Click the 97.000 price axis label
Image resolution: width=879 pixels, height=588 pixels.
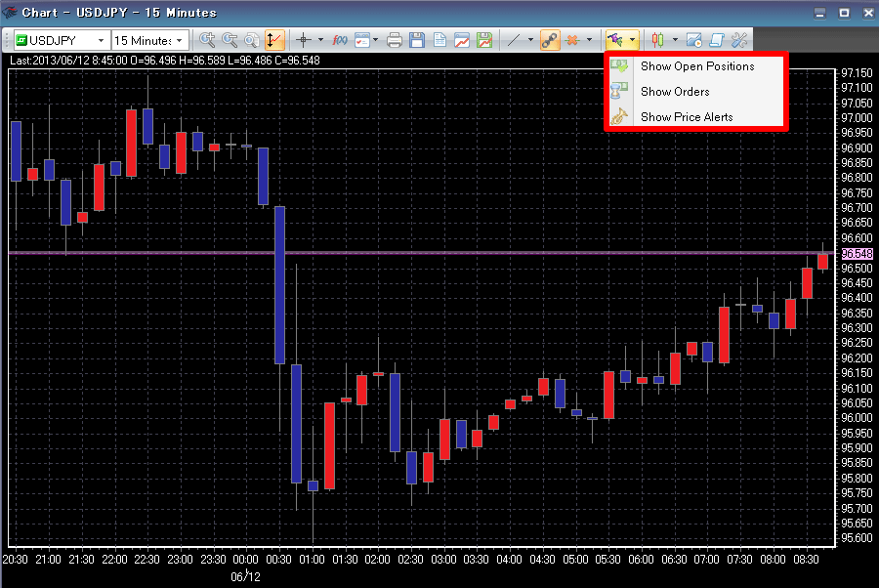[857, 118]
